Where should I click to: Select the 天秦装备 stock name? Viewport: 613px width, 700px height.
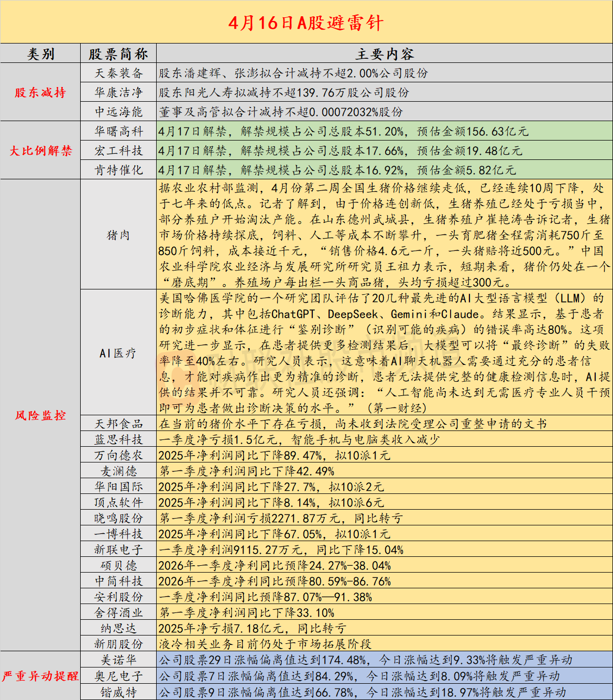(x=118, y=73)
